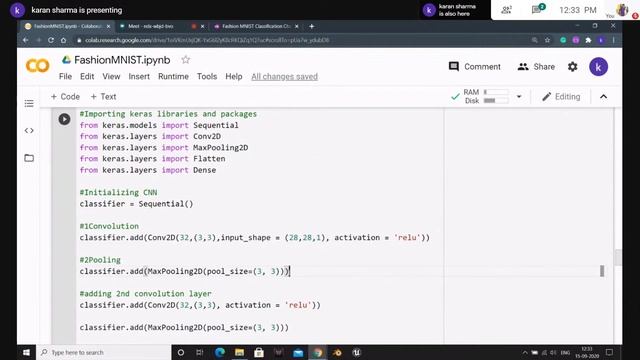
Task: Go back in the browser
Action: point(26,40)
